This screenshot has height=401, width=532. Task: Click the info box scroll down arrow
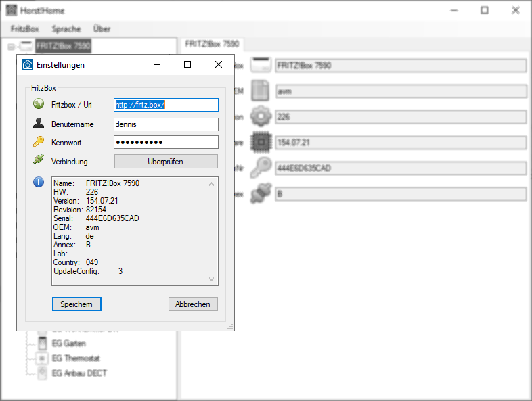point(211,279)
